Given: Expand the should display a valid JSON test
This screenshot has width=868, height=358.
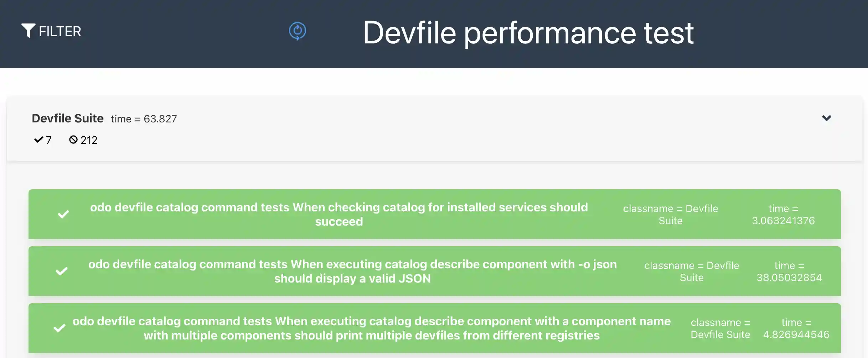Looking at the screenshot, I should (352, 271).
